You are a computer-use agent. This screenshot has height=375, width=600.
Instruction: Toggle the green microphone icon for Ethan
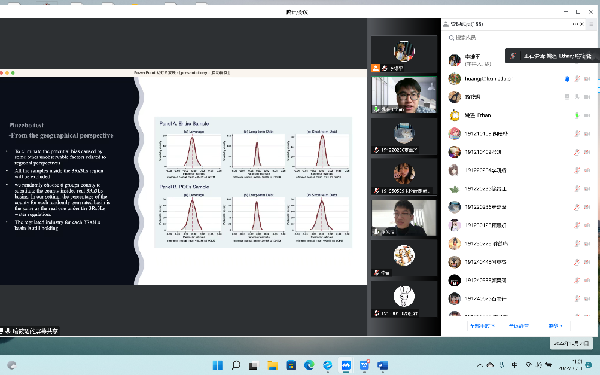pos(577,115)
